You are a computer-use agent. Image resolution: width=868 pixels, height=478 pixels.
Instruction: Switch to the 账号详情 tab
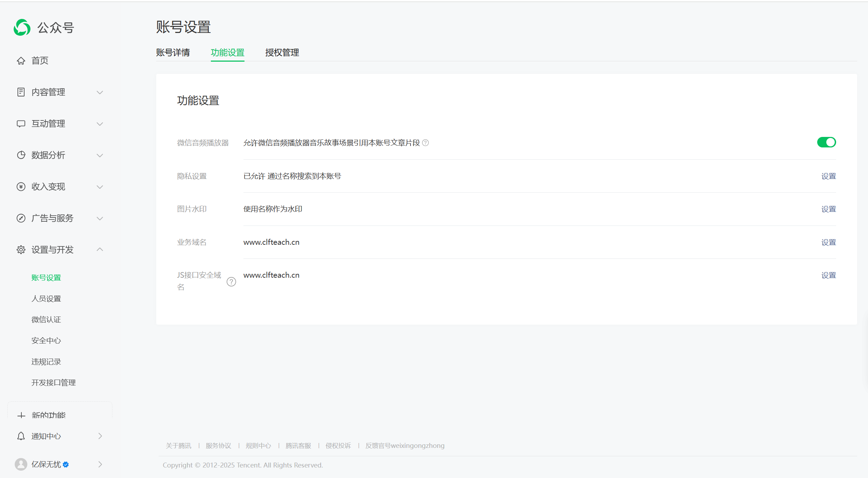point(173,53)
